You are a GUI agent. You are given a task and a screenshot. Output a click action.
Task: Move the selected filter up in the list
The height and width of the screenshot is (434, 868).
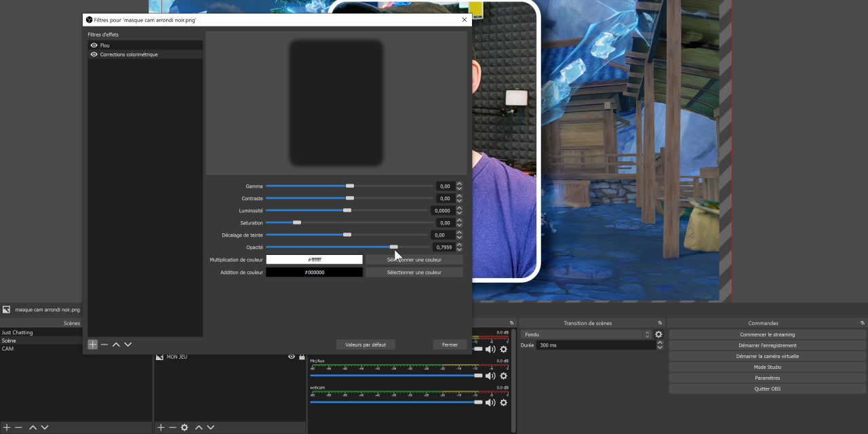(x=116, y=344)
